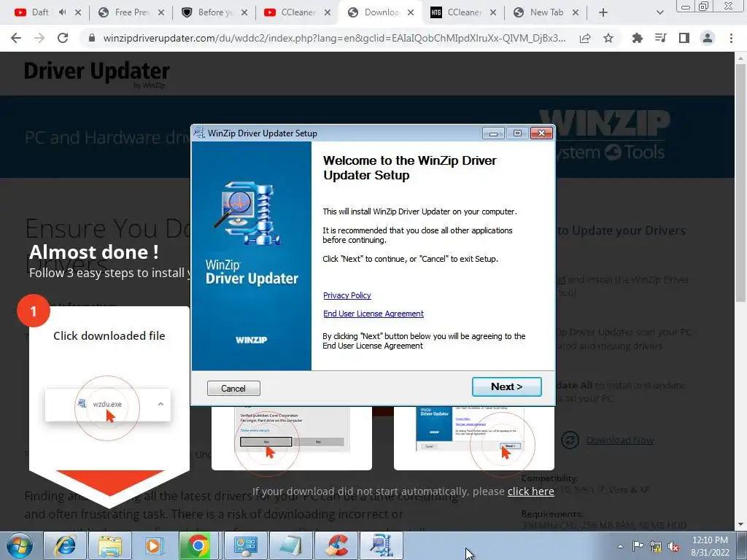Click the wzdu.exe downloaded file illustration
Screen dimensions: 747x560
[x=107, y=404]
